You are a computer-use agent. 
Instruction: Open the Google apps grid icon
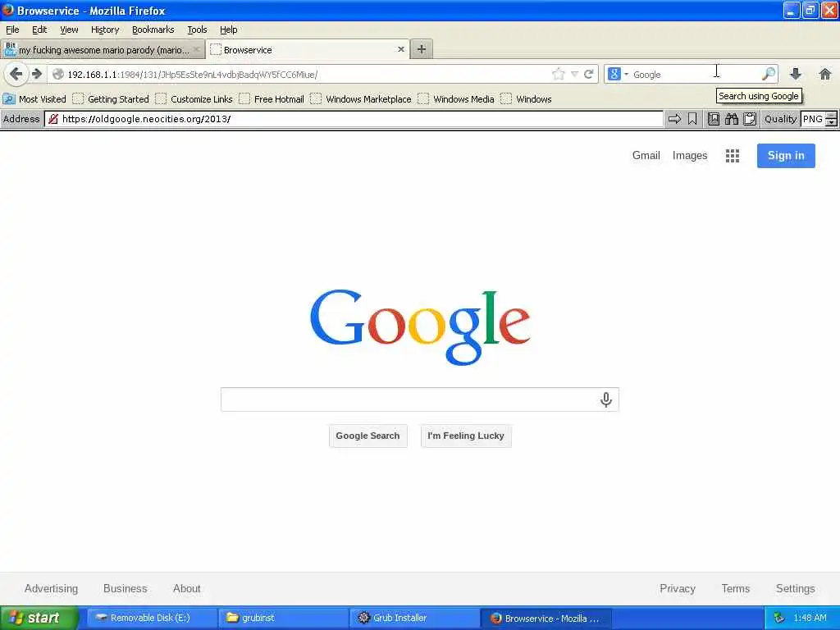733,156
